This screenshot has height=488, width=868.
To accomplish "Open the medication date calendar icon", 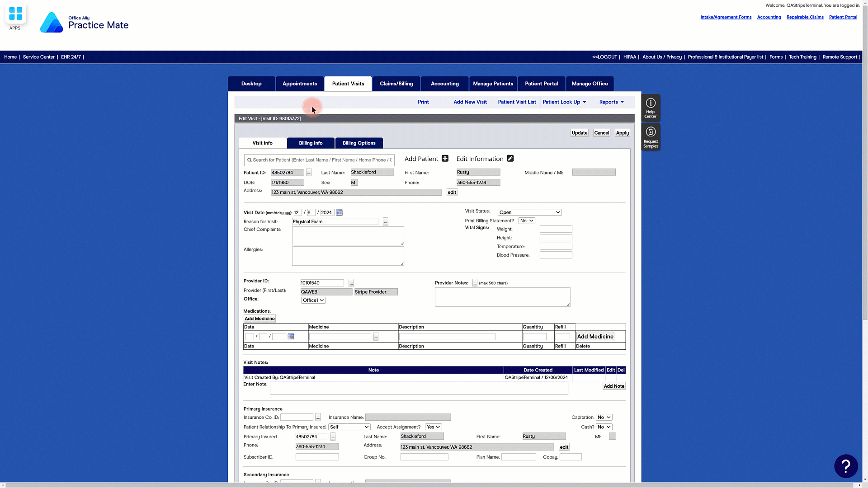I will point(291,337).
